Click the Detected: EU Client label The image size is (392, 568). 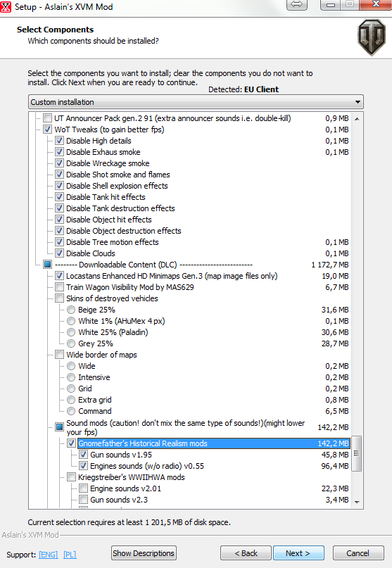click(244, 89)
